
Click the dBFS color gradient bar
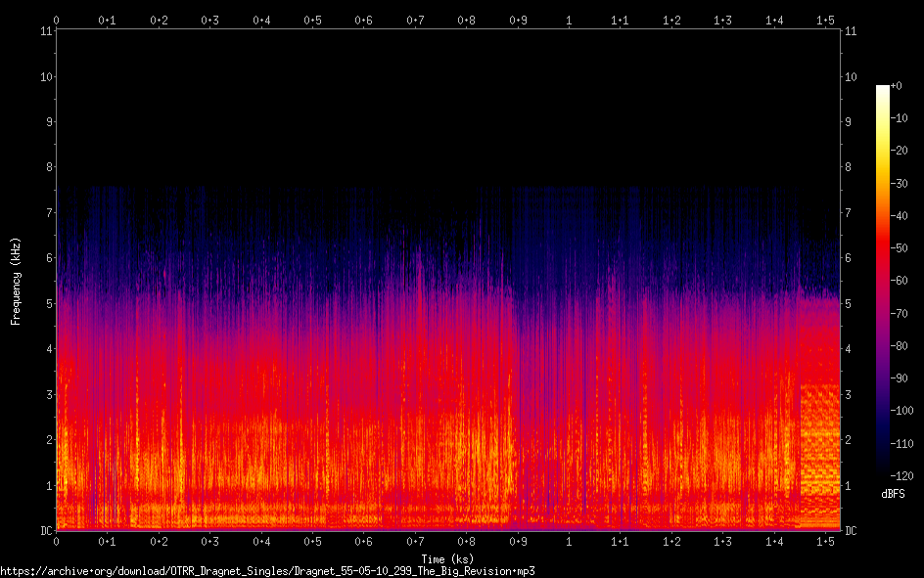pos(883,282)
